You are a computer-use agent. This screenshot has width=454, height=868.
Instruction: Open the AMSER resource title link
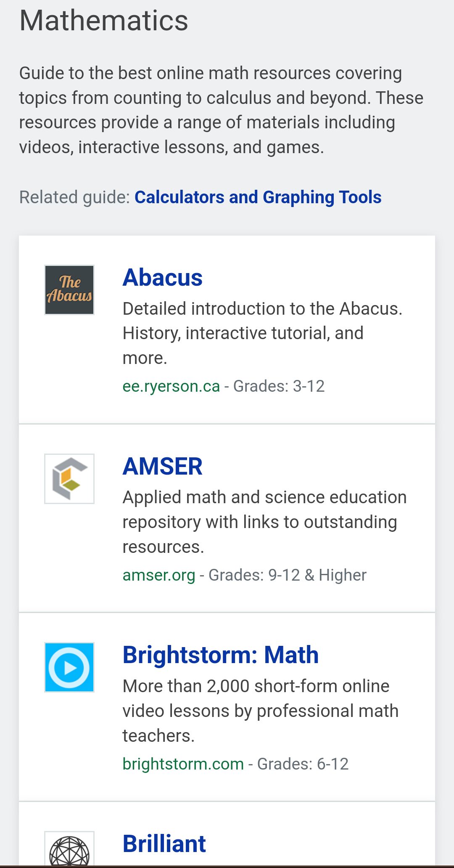pos(162,467)
